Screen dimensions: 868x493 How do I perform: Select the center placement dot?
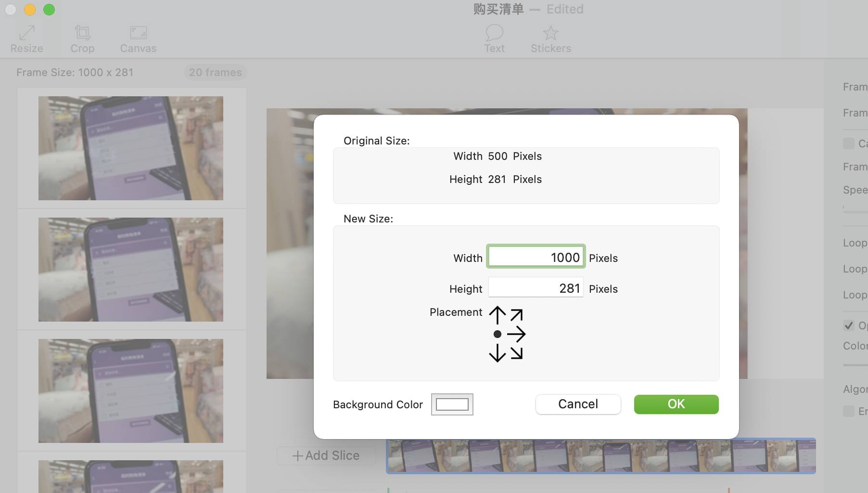[x=497, y=334]
